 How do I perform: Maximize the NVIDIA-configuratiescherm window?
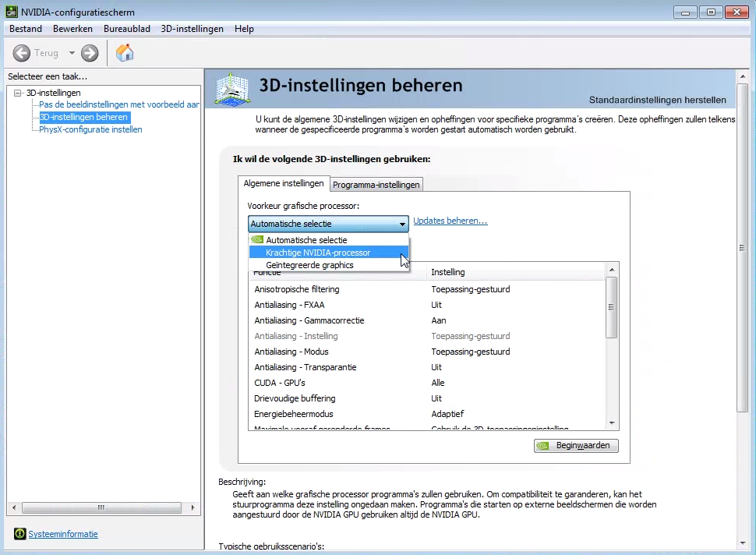pyautogui.click(x=711, y=12)
